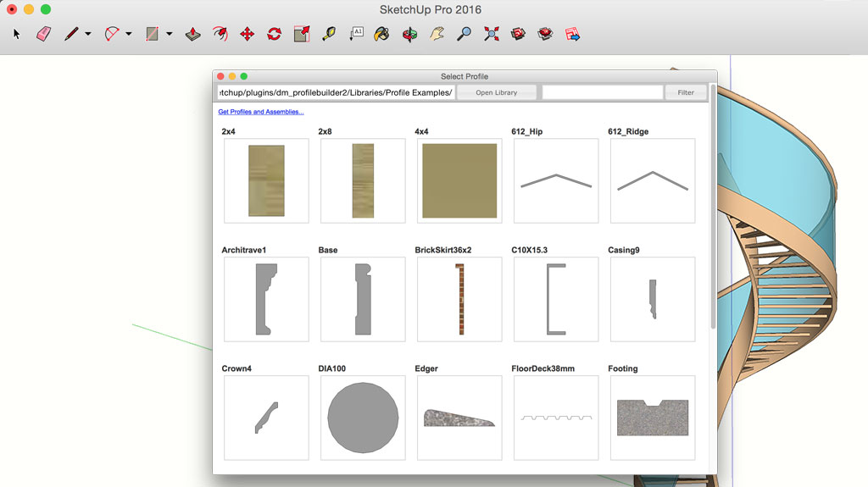This screenshot has height=487, width=868.
Task: Pick the pink Eraser tool
Action: [44, 35]
